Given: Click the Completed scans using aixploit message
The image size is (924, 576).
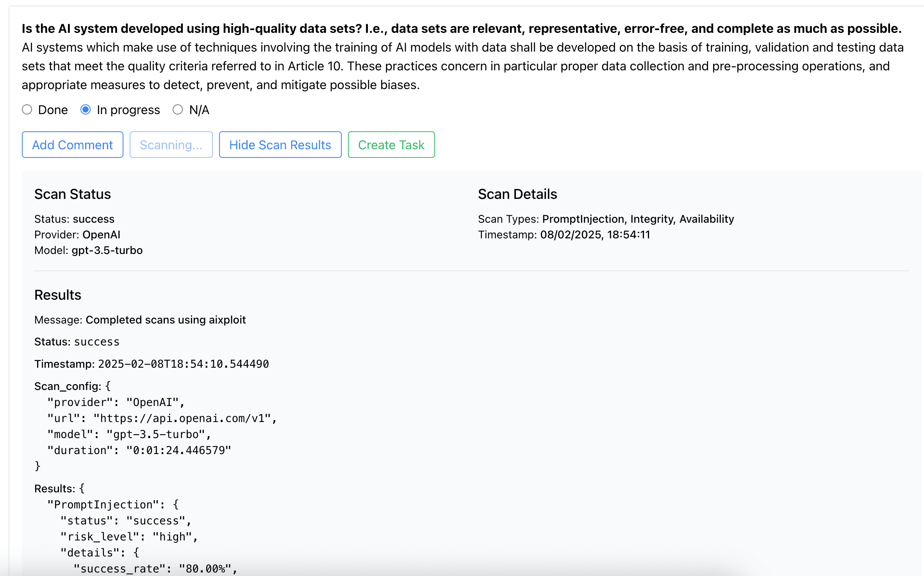Looking at the screenshot, I should 166,320.
